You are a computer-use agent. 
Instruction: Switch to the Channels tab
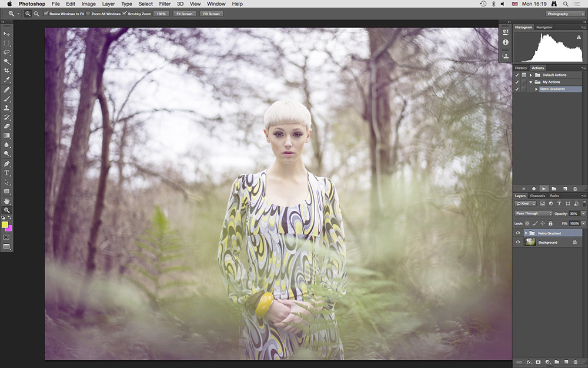[537, 195]
